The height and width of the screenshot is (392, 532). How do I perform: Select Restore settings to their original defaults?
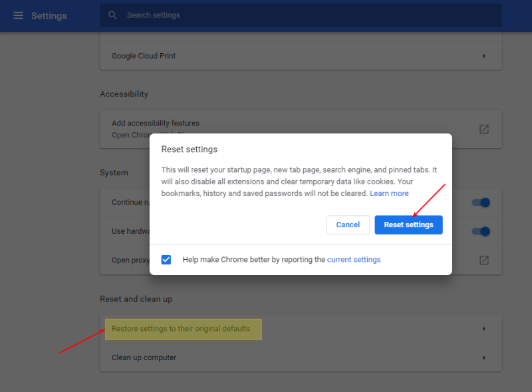(x=181, y=329)
